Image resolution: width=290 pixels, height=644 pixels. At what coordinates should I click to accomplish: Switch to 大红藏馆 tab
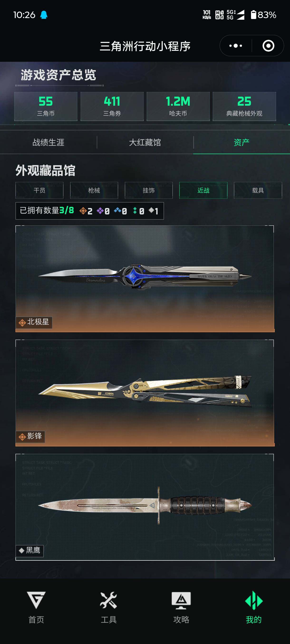145,142
